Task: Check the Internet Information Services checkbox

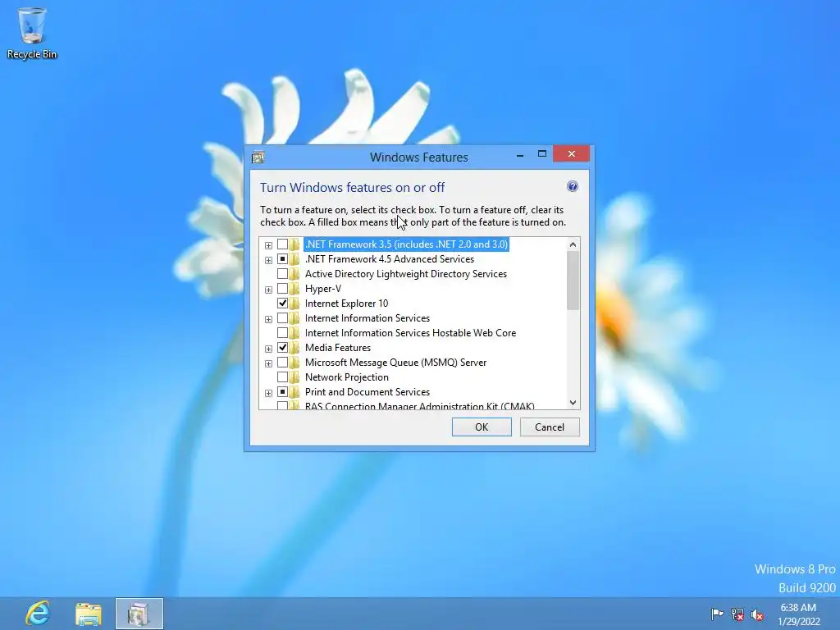Action: [282, 318]
